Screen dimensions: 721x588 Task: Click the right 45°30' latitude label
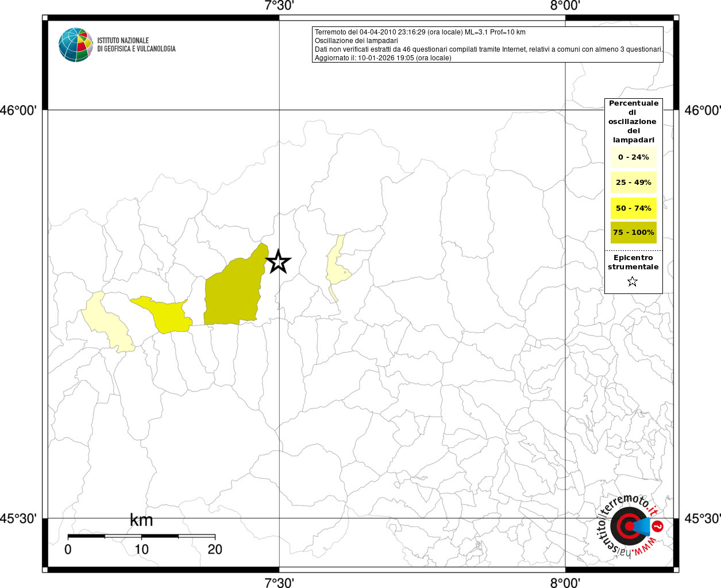click(x=702, y=519)
